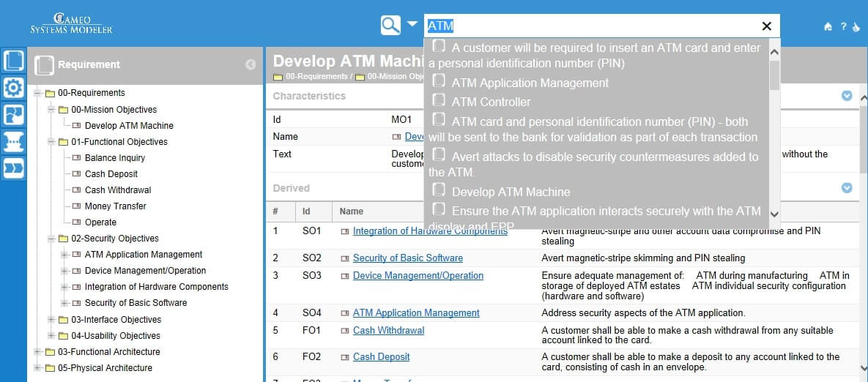
Task: Click 00-Requirements in the breadcrumb
Action: coord(316,76)
